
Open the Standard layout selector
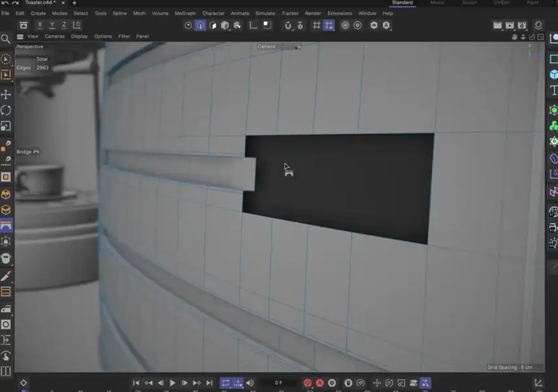[402, 3]
